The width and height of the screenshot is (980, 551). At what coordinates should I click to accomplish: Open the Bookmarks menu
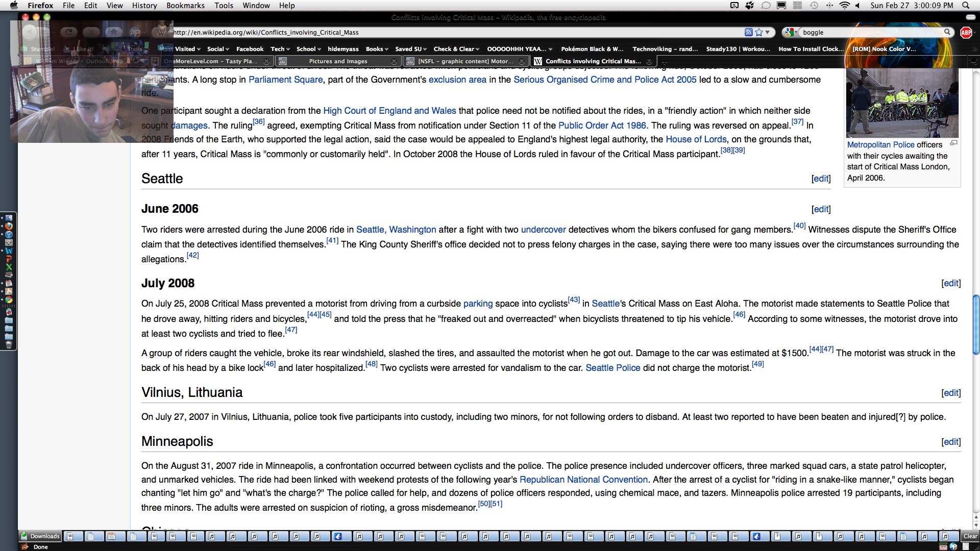pyautogui.click(x=185, y=5)
